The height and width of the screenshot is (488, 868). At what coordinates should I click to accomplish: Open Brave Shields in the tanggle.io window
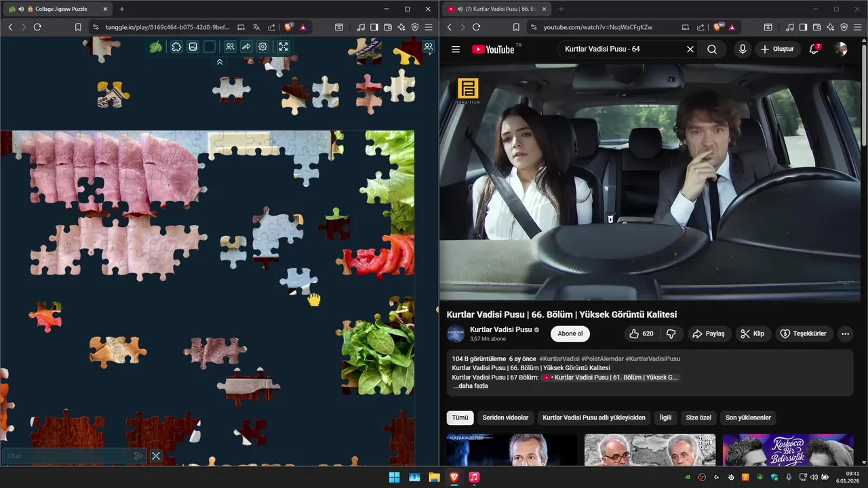click(x=289, y=27)
